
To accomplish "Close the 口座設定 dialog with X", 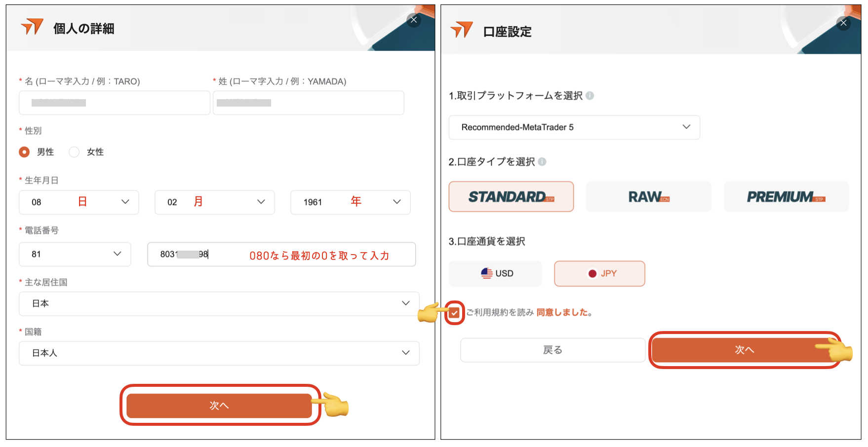I will click(843, 23).
